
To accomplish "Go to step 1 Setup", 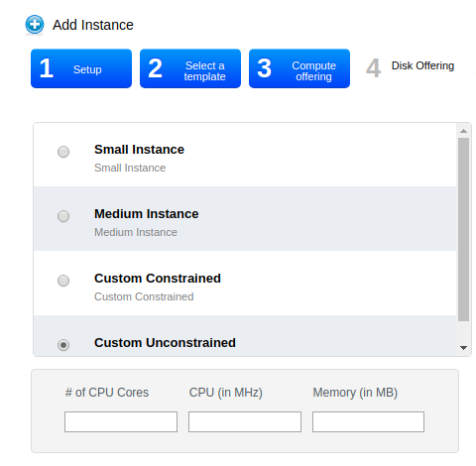I will tap(81, 68).
